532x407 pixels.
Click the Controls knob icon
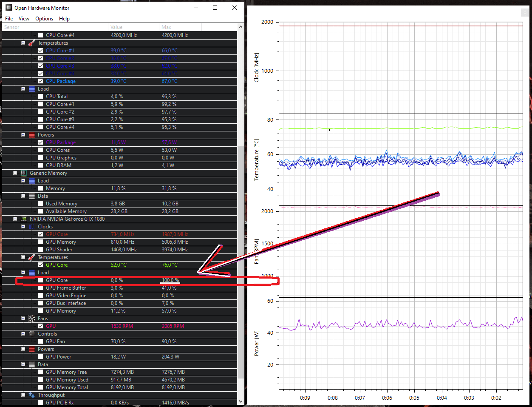32,334
